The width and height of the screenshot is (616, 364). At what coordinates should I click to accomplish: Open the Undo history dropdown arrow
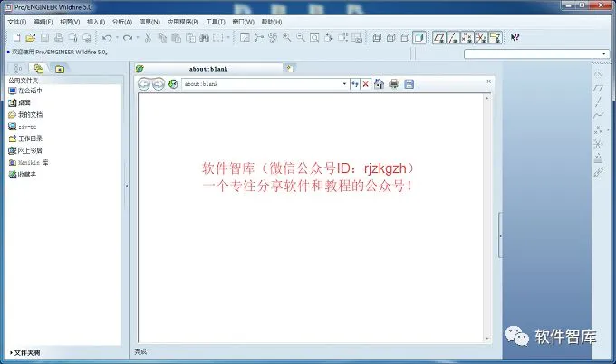[117, 38]
